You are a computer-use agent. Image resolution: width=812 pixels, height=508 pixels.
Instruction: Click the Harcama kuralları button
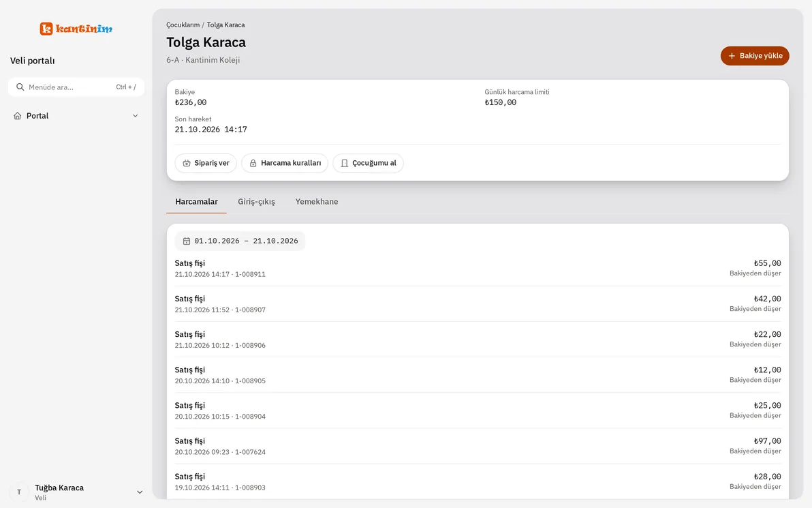[x=285, y=163]
